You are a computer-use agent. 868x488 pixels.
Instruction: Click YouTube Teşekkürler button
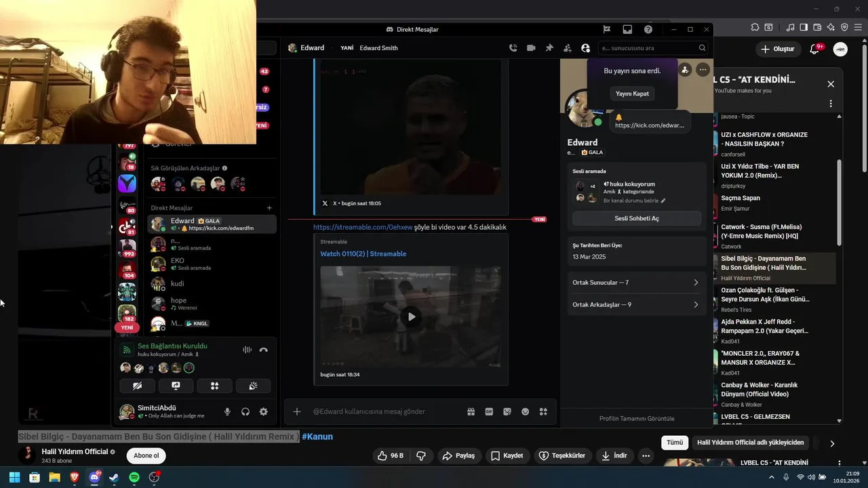(x=562, y=455)
